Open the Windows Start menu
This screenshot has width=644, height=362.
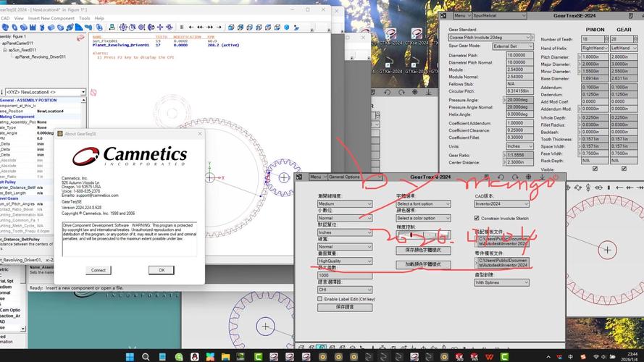click(x=130, y=356)
